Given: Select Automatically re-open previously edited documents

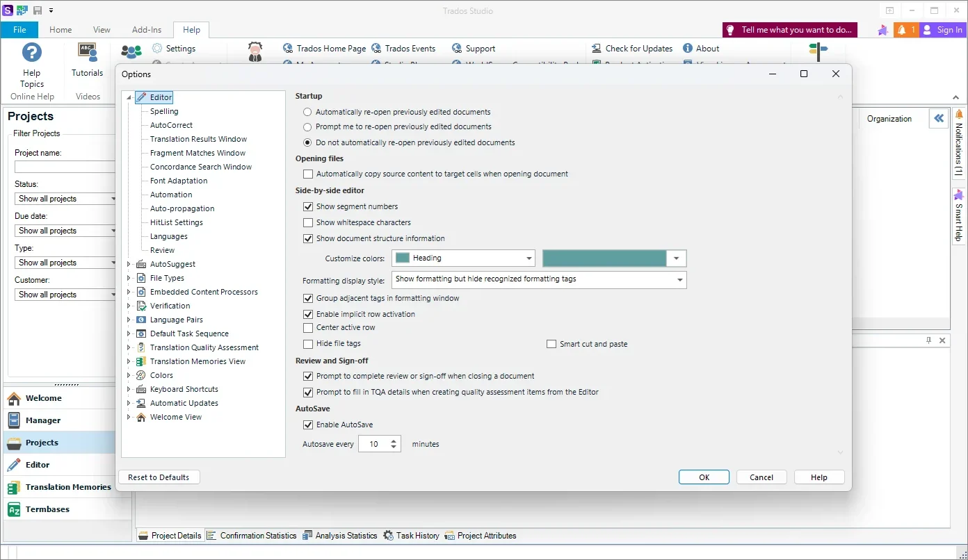Looking at the screenshot, I should (x=308, y=112).
